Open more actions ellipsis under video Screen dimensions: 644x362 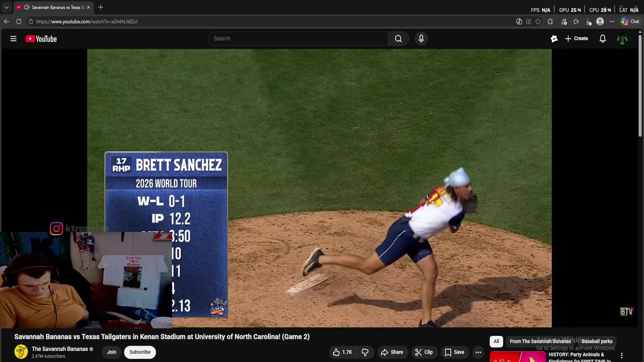click(x=478, y=352)
